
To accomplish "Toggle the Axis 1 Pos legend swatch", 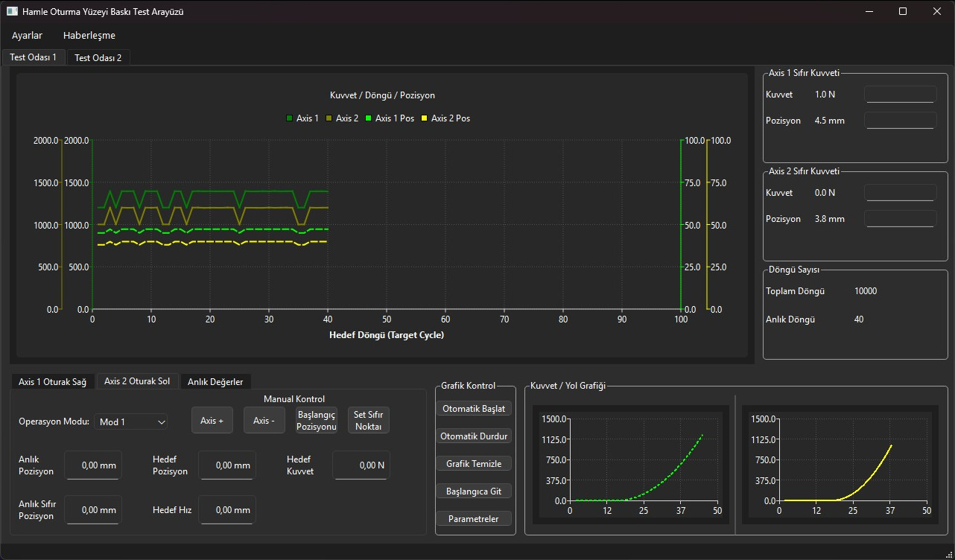I will (x=369, y=118).
